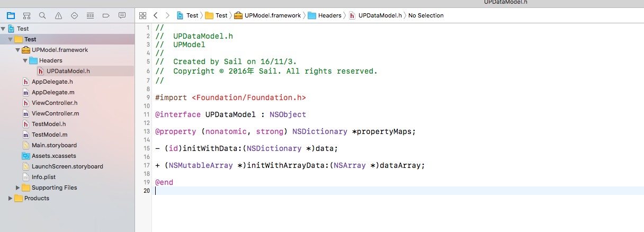Go forward in editor history

pyautogui.click(x=167, y=15)
